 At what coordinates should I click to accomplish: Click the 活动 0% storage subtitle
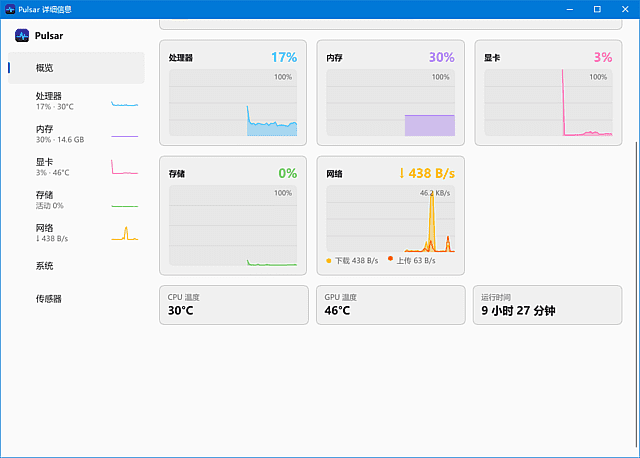coord(49,206)
